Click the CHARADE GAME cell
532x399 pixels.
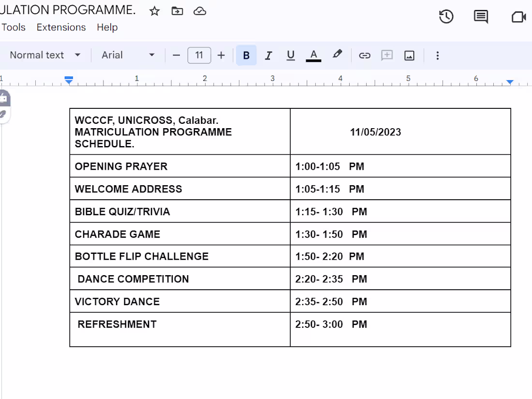180,234
